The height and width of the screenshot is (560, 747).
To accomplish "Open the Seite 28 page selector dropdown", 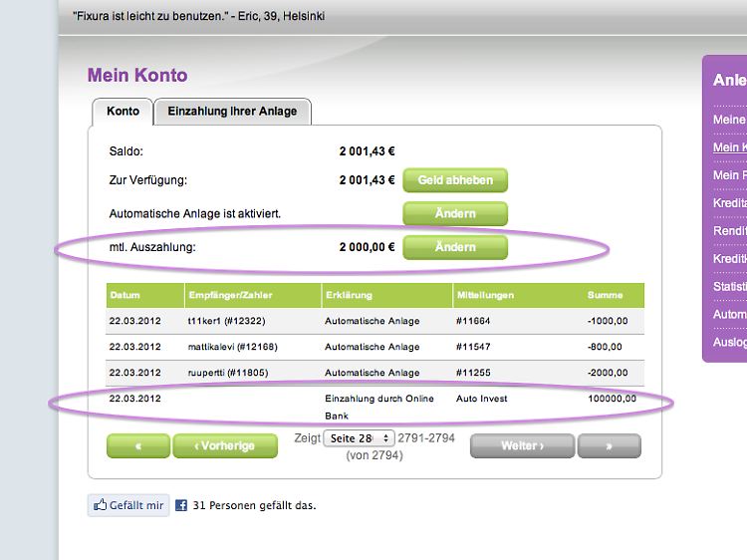I will (x=359, y=438).
